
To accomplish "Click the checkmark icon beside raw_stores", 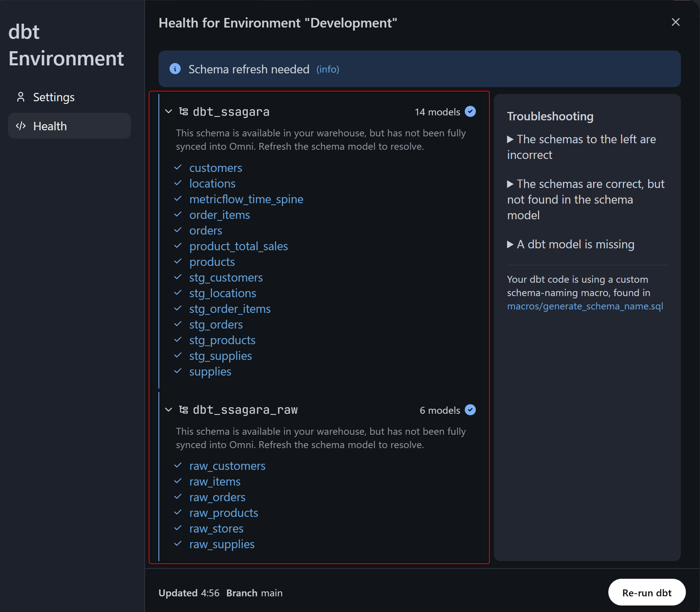I will [x=178, y=528].
